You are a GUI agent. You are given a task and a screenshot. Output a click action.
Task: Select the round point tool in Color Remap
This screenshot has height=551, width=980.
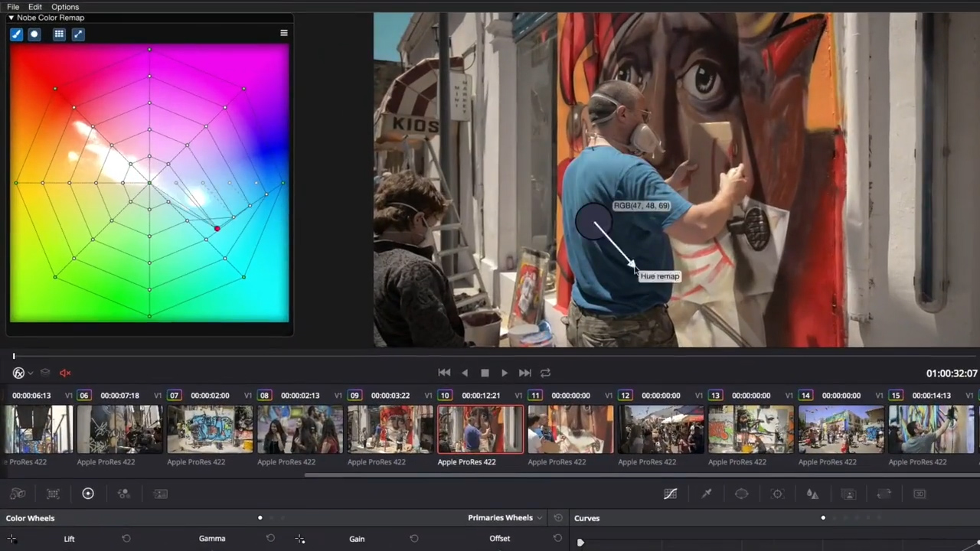pos(34,34)
